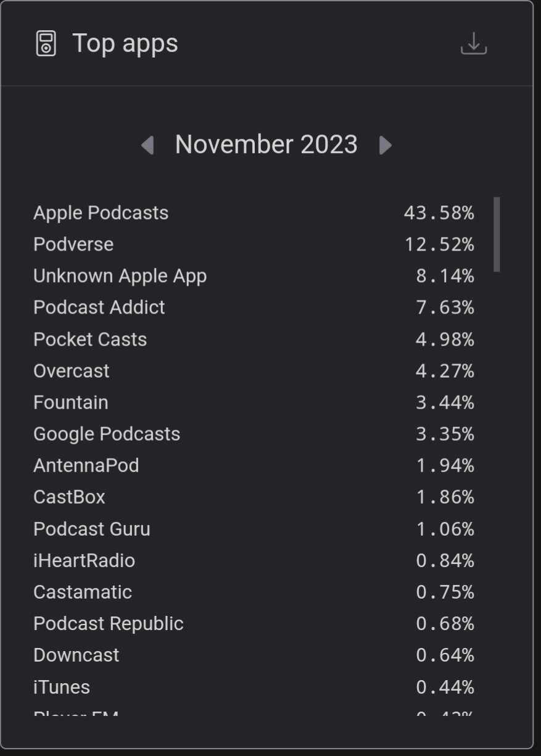Click the vertical scrollbar in the apps list
Viewport: 541px width, 756px height.
[497, 235]
